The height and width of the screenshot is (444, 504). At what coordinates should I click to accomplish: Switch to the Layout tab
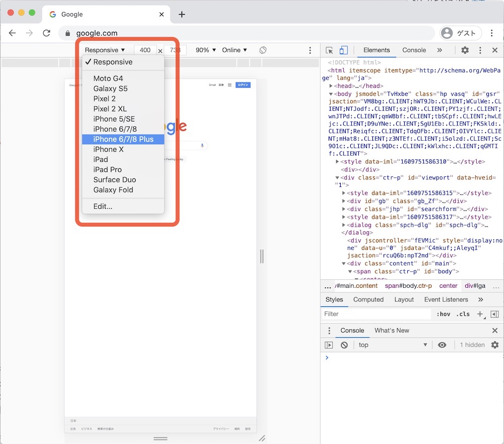pos(404,300)
